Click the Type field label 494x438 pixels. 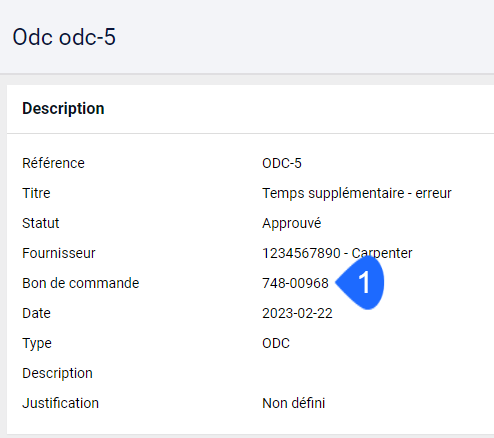pos(37,343)
